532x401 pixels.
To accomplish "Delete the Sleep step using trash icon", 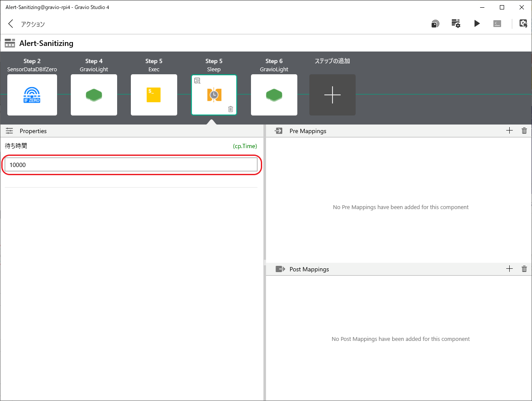I will click(x=230, y=109).
